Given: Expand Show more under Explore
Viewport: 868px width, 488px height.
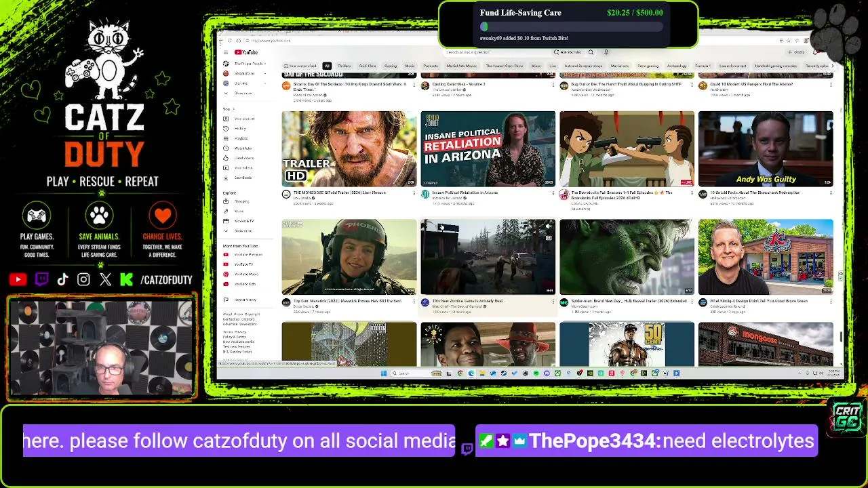Looking at the screenshot, I should coord(243,231).
